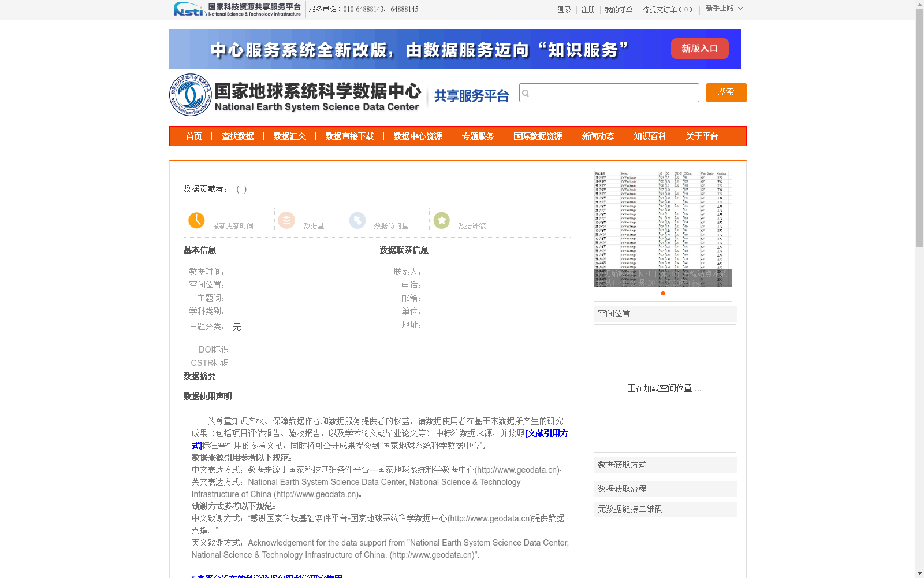This screenshot has height=578, width=924.
Task: Focus the search input field
Action: (609, 92)
